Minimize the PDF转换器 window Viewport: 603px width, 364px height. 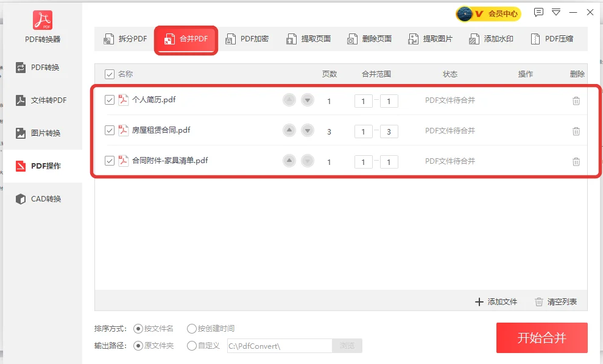coord(573,12)
